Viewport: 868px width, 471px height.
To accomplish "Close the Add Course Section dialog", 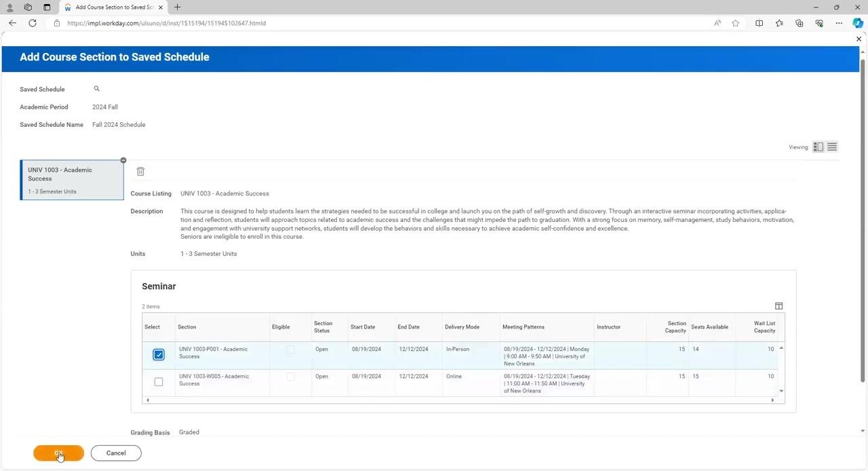I will tap(859, 39).
